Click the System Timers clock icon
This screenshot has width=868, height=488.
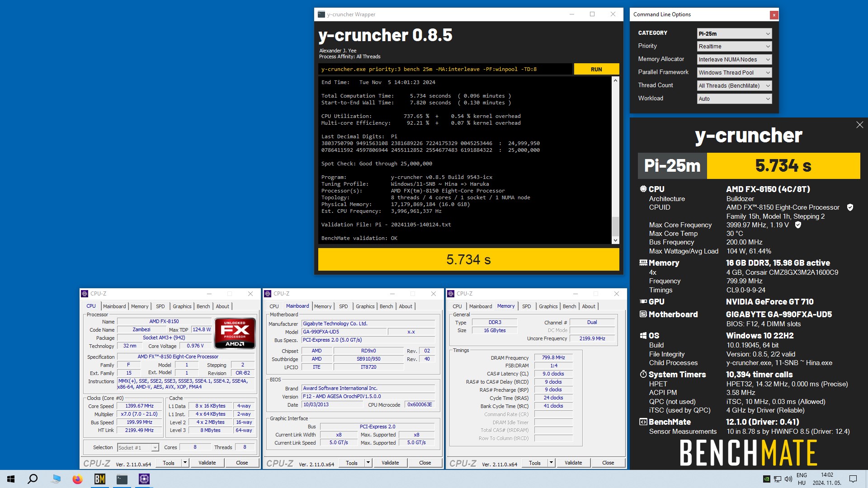coord(643,374)
